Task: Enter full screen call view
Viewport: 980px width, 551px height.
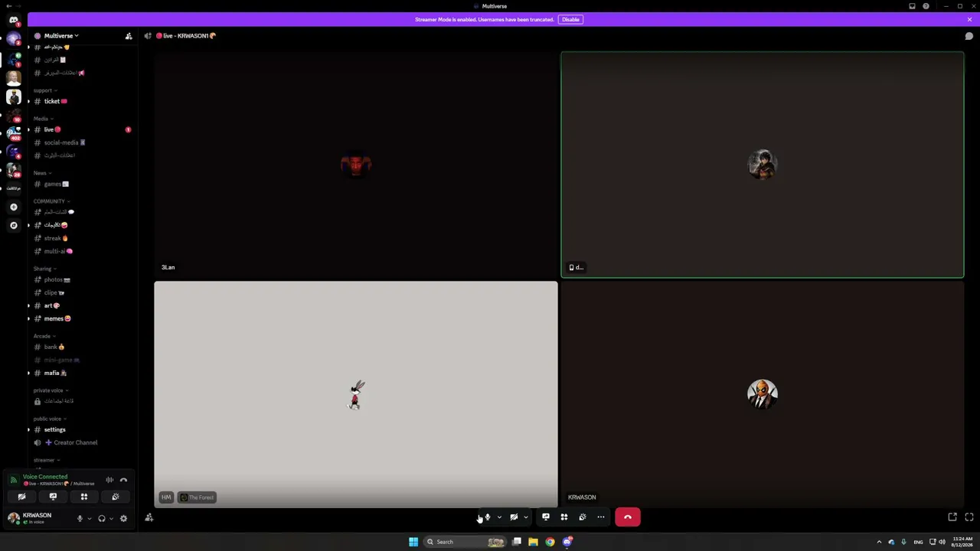Action: point(969,517)
